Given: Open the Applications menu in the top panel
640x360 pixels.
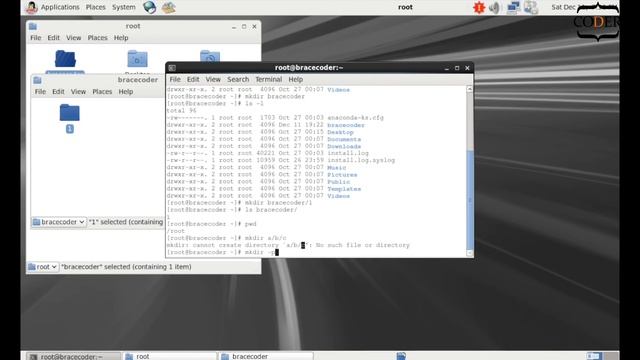Looking at the screenshot, I should click(60, 7).
